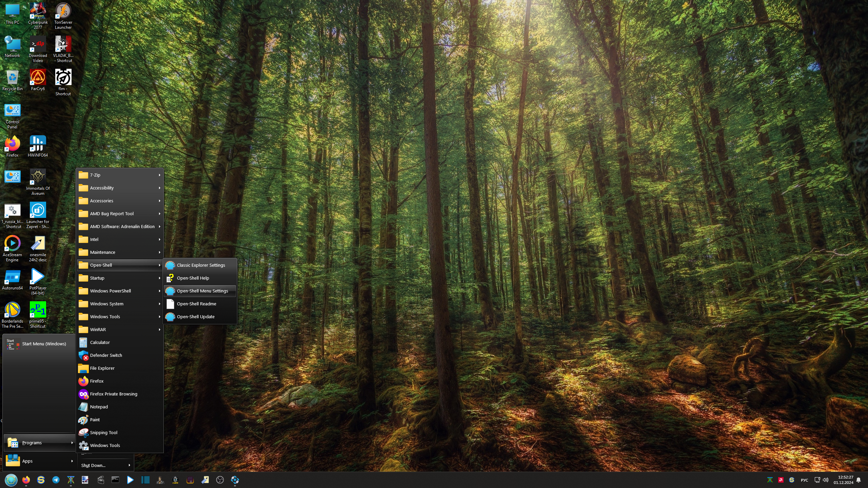Click Telegram icon in taskbar
Image resolution: width=868 pixels, height=488 pixels.
pyautogui.click(x=56, y=480)
